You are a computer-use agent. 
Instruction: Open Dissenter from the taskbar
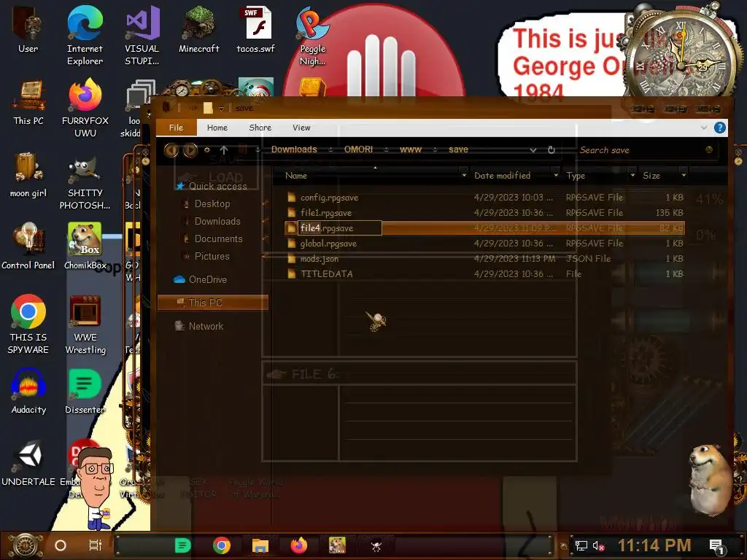(x=182, y=545)
